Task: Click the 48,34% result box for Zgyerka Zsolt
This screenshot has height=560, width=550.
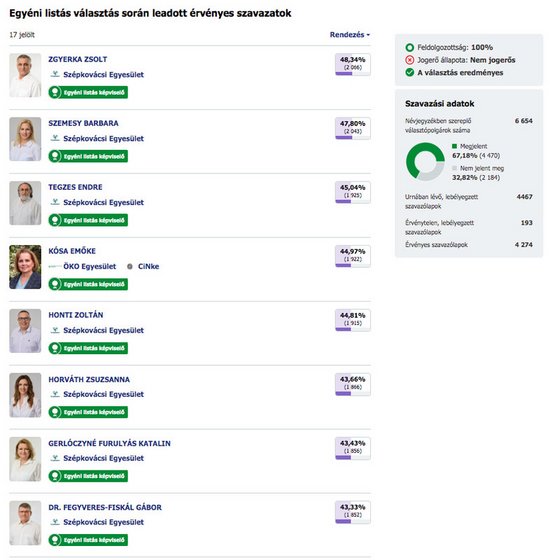Action: [352, 65]
